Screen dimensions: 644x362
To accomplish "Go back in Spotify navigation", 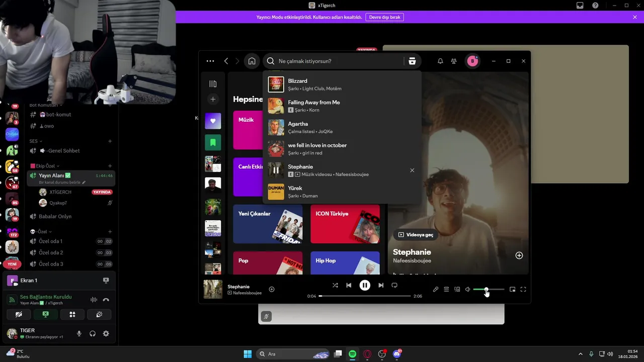I will point(226,61).
